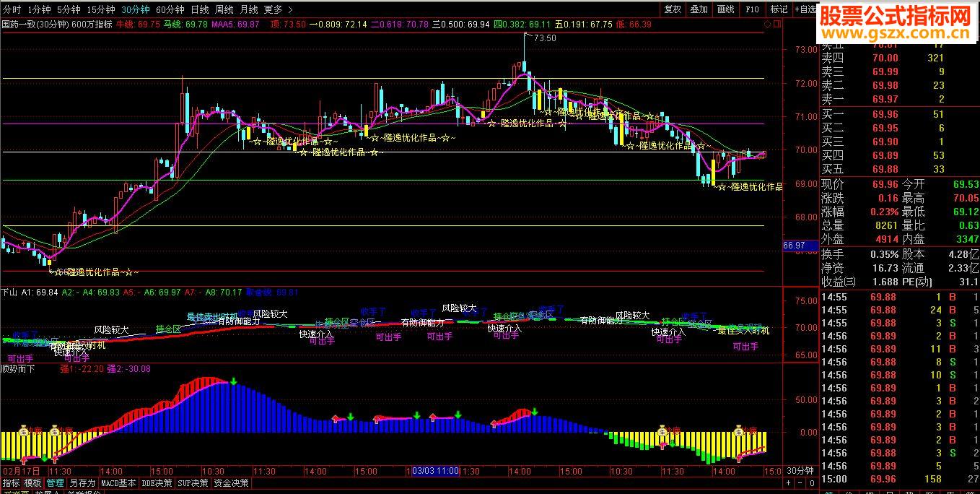The height and width of the screenshot is (494, 980).
Task: Click the 标记 mark button
Action: [x=779, y=9]
